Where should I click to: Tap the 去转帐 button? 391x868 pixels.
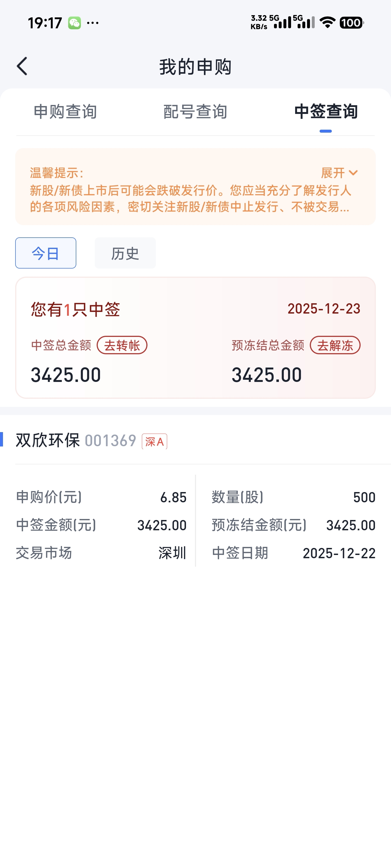(122, 345)
